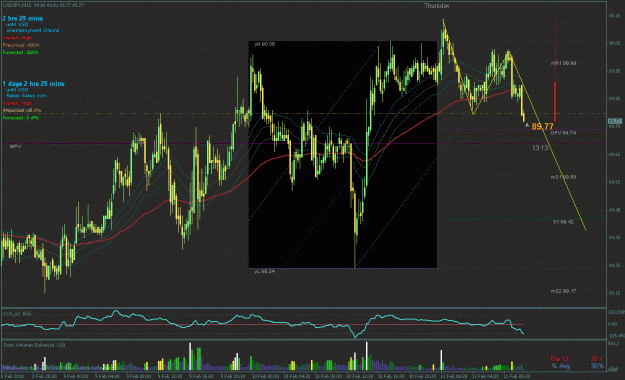Click the yH 90.06 high label
The width and height of the screenshot is (625, 380).
click(x=265, y=44)
